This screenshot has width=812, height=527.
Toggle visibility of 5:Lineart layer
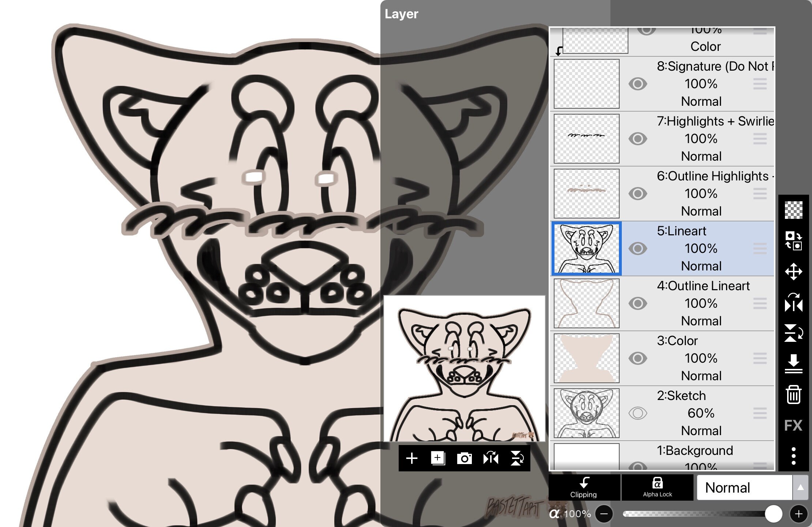tap(638, 248)
